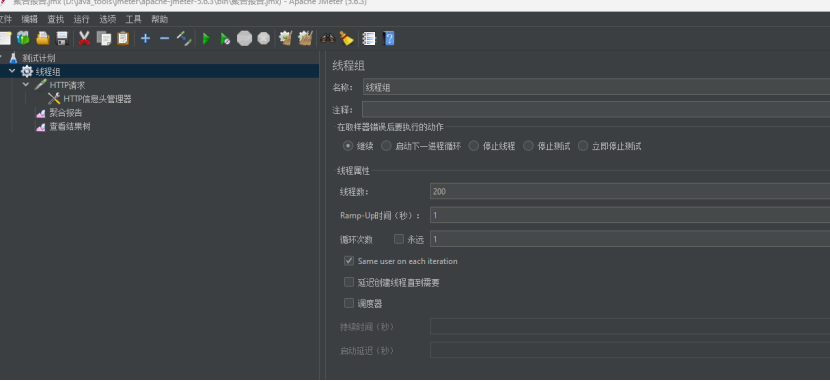Enable 延迟创建线程直到需要 checkbox
This screenshot has width=830, height=381.
[x=349, y=283]
